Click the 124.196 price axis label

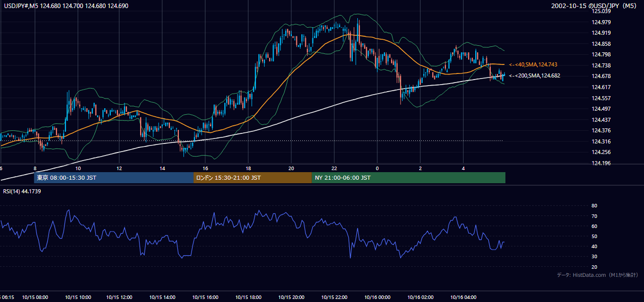coord(602,163)
